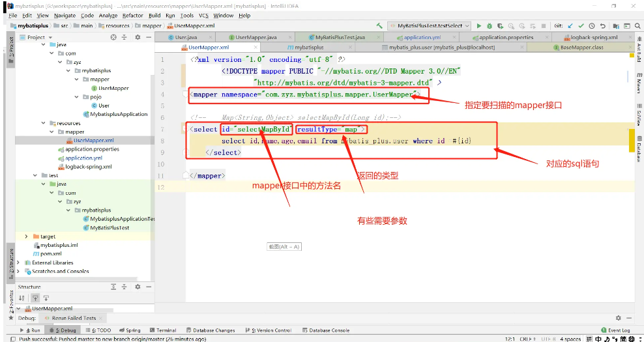Click the UTF-8 encoding status item
644x342 pixels.
click(548, 339)
